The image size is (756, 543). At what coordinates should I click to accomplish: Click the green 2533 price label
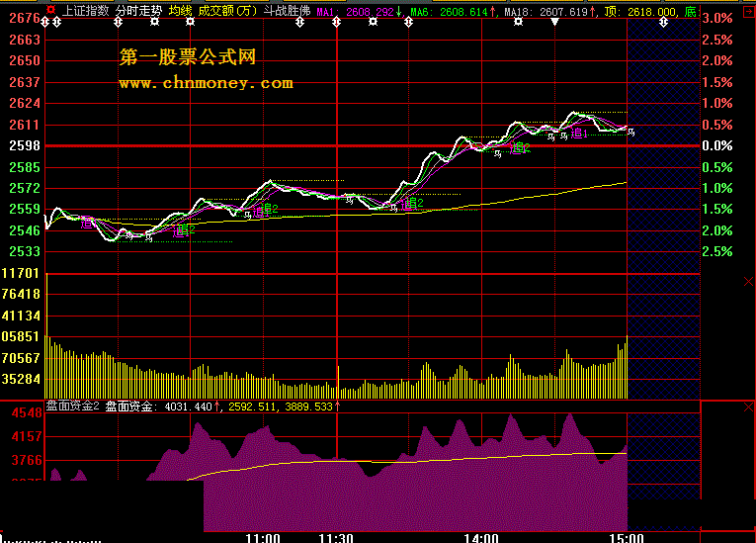[x=25, y=251]
